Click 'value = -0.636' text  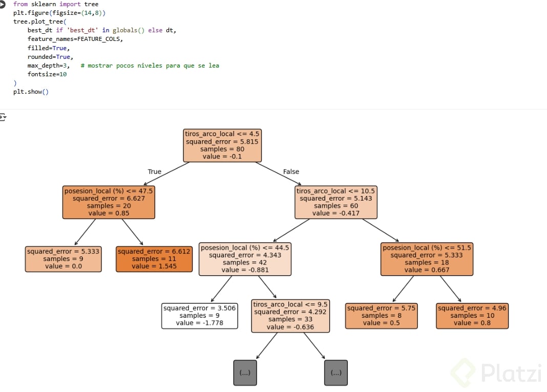(x=290, y=327)
